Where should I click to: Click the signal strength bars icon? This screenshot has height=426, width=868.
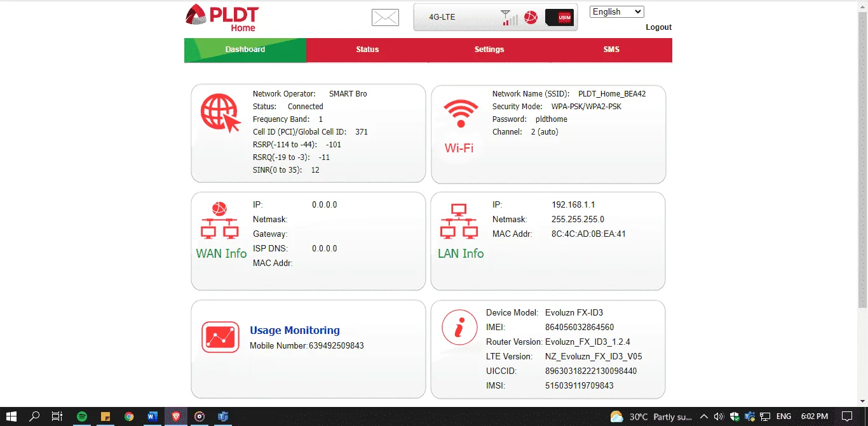point(509,18)
